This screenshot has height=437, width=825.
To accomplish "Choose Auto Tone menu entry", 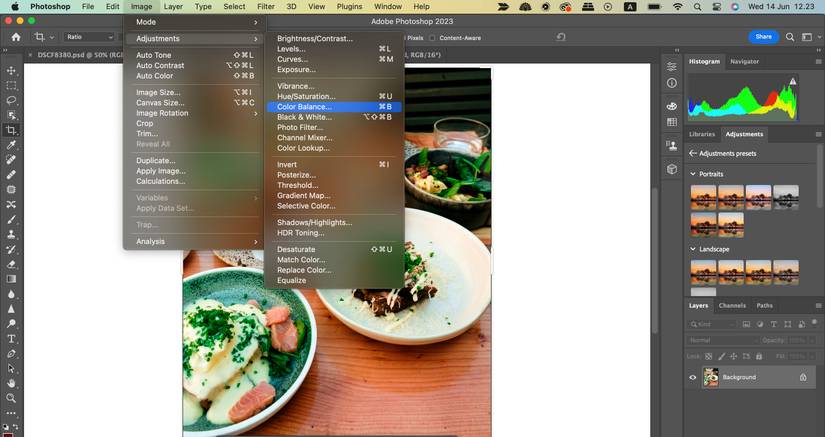I will tap(195, 55).
